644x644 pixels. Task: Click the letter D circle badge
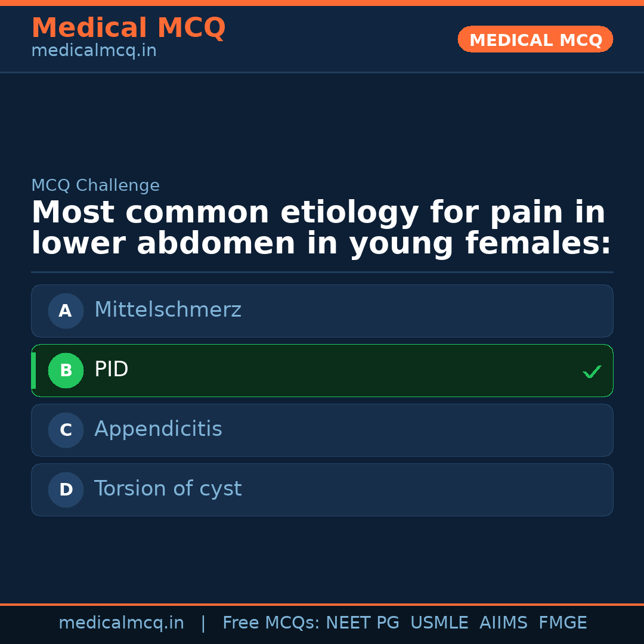66,490
